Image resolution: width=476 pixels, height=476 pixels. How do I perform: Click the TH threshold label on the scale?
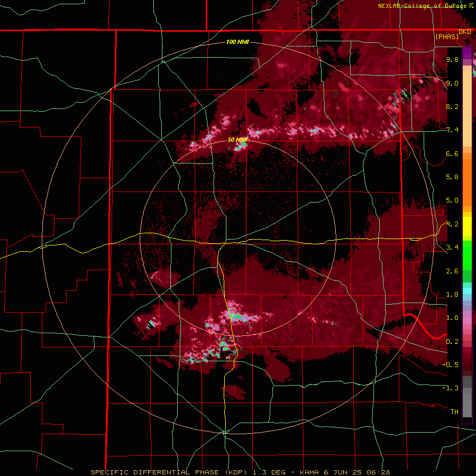[x=454, y=412]
